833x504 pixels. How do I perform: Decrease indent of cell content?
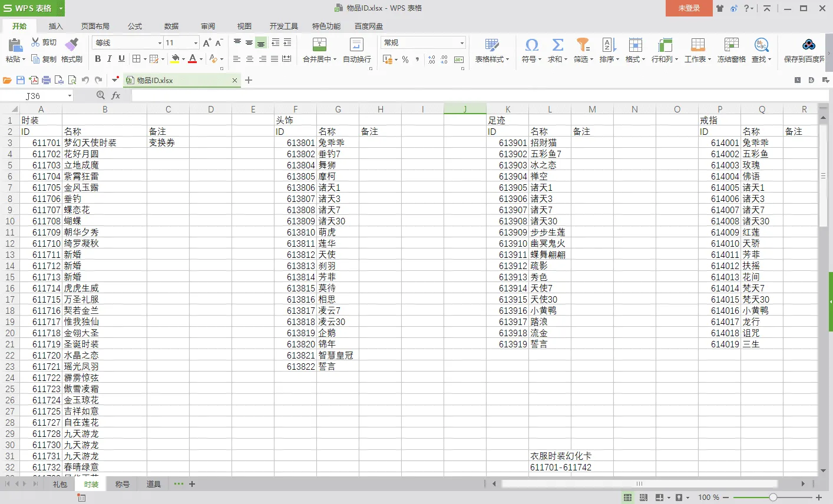[x=275, y=42]
